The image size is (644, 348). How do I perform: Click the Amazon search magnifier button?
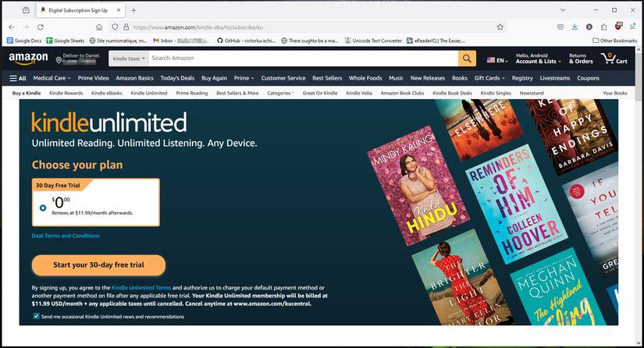pos(467,59)
